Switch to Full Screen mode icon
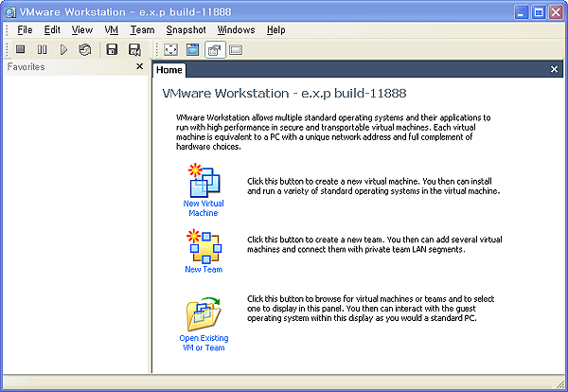568x392 pixels. pos(170,49)
